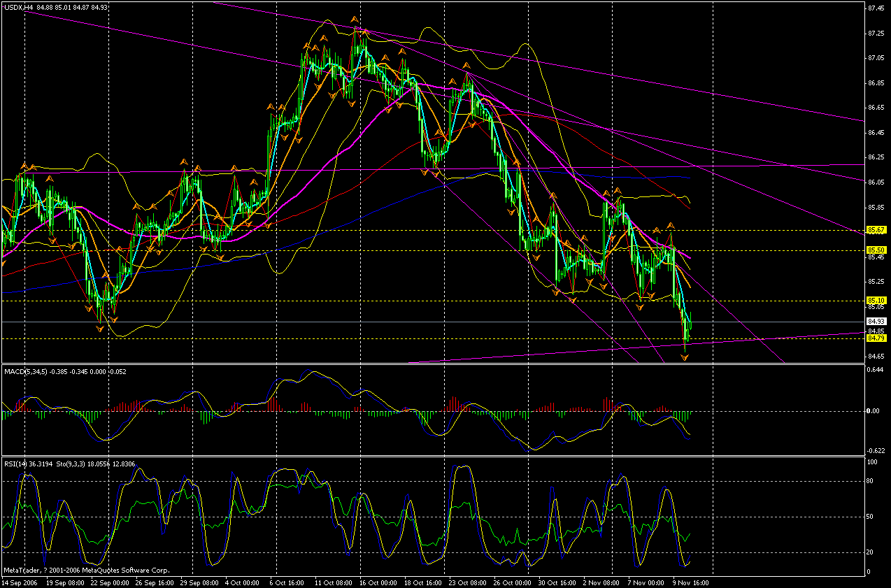
Task: Click the 29 Sep 08:00 time label
Action: [198, 582]
